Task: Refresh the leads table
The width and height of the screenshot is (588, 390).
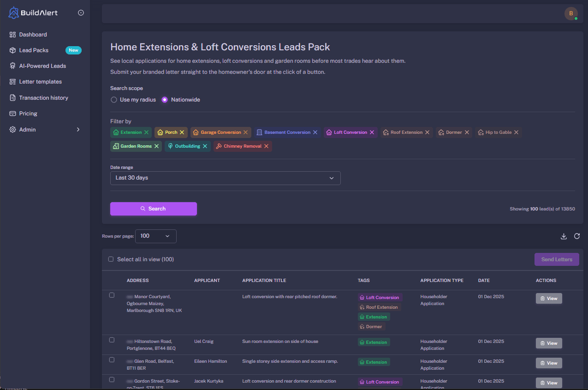Action: 577,236
